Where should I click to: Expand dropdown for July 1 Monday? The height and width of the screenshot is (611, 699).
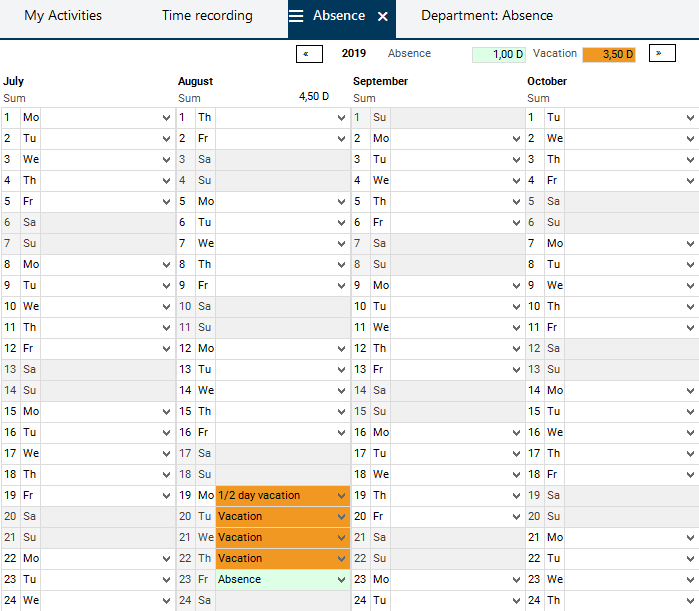166,118
